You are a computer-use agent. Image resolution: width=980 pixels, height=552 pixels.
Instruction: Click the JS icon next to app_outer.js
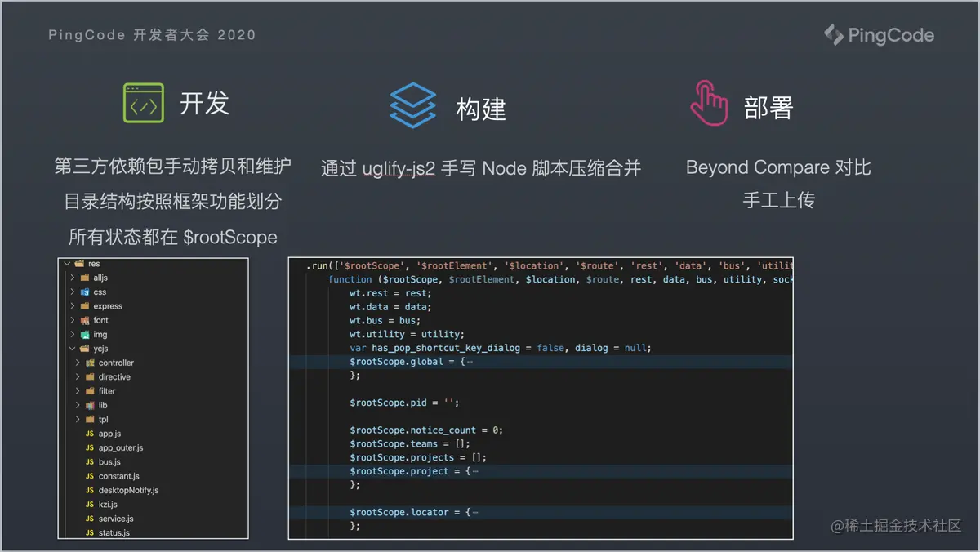coord(90,447)
